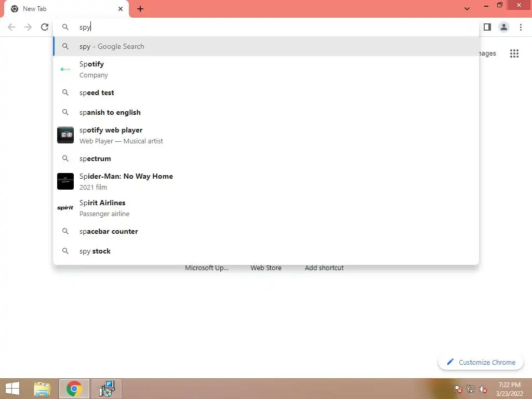This screenshot has height=399, width=532.
Task: Click the Add shortcut tile
Action: point(324,268)
